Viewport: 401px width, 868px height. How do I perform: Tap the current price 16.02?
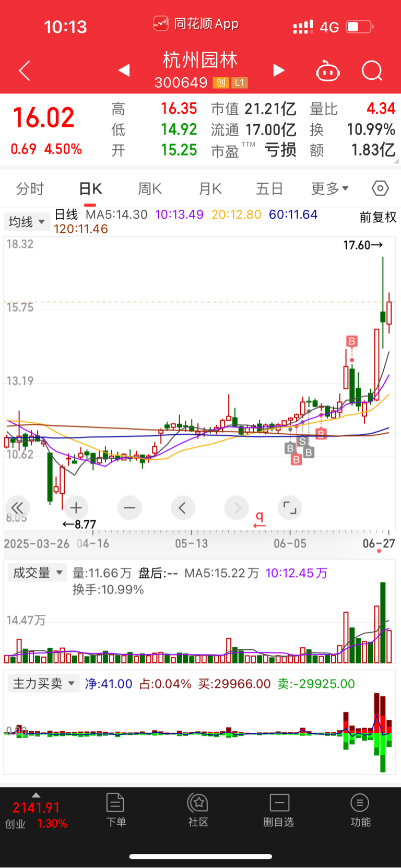pyautogui.click(x=43, y=117)
